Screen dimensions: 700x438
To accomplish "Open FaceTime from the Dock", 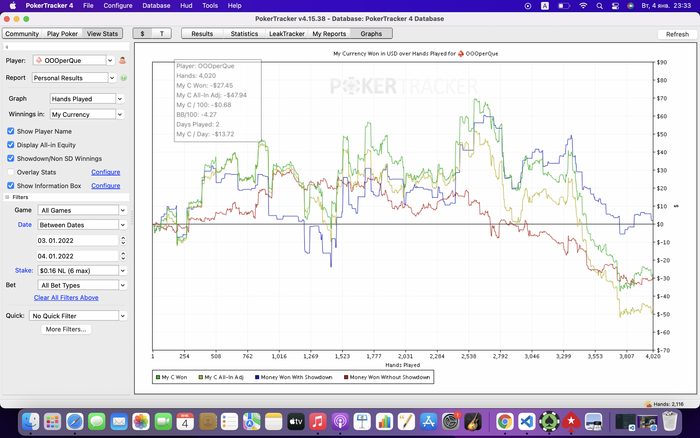I will coord(163,421).
